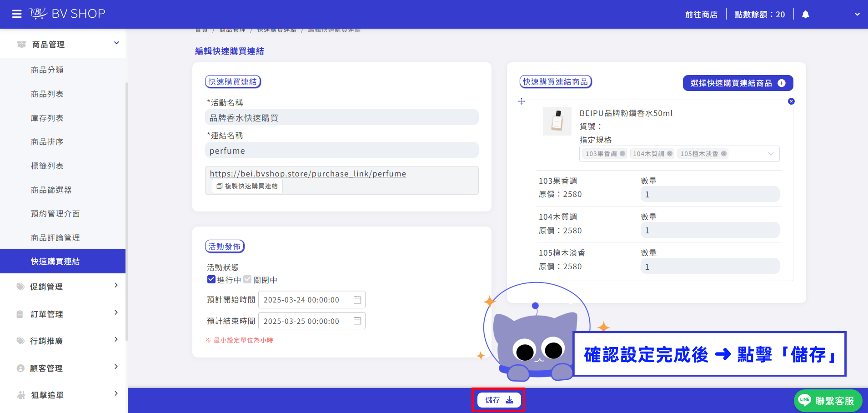The image size is (868, 413).
Task: Open the hamburger menu icon
Action: [17, 14]
